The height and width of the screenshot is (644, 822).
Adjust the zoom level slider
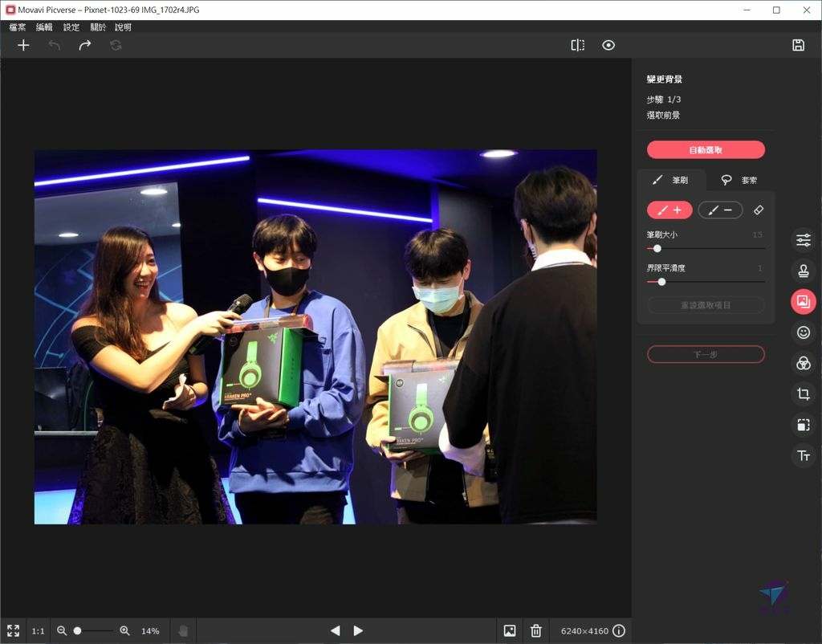click(93, 631)
